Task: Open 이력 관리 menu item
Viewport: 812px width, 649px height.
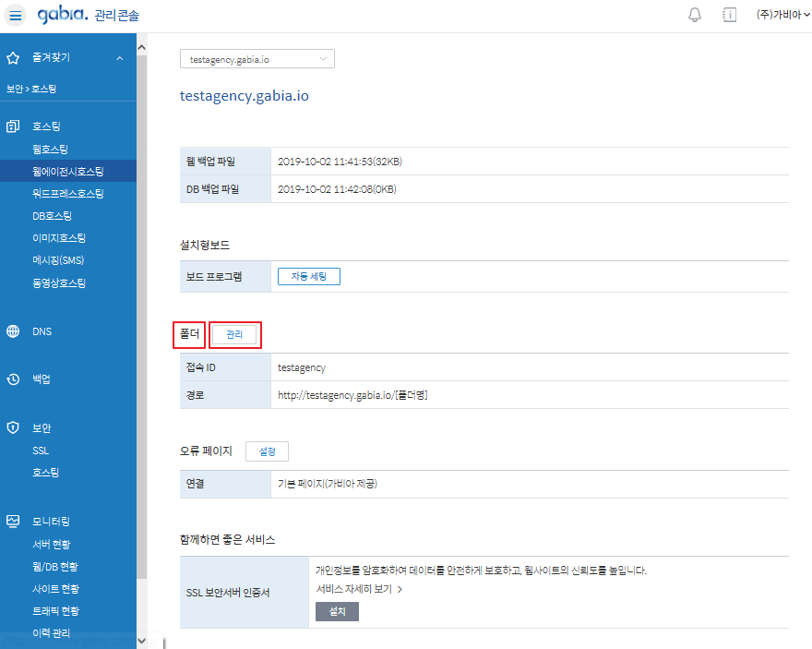Action: pyautogui.click(x=51, y=633)
